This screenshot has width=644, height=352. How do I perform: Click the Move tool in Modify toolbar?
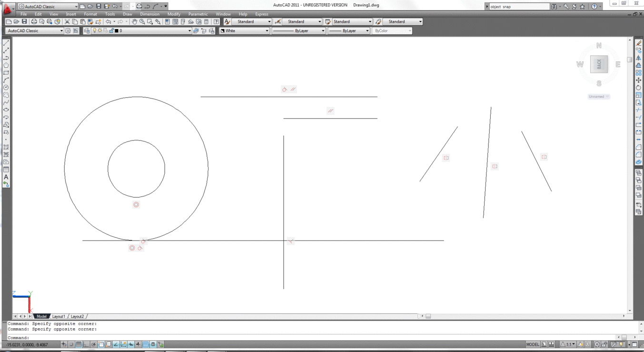[639, 80]
